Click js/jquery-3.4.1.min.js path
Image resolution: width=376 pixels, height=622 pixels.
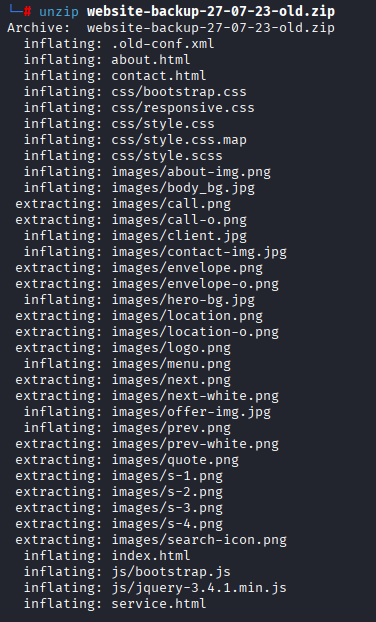[199, 587]
